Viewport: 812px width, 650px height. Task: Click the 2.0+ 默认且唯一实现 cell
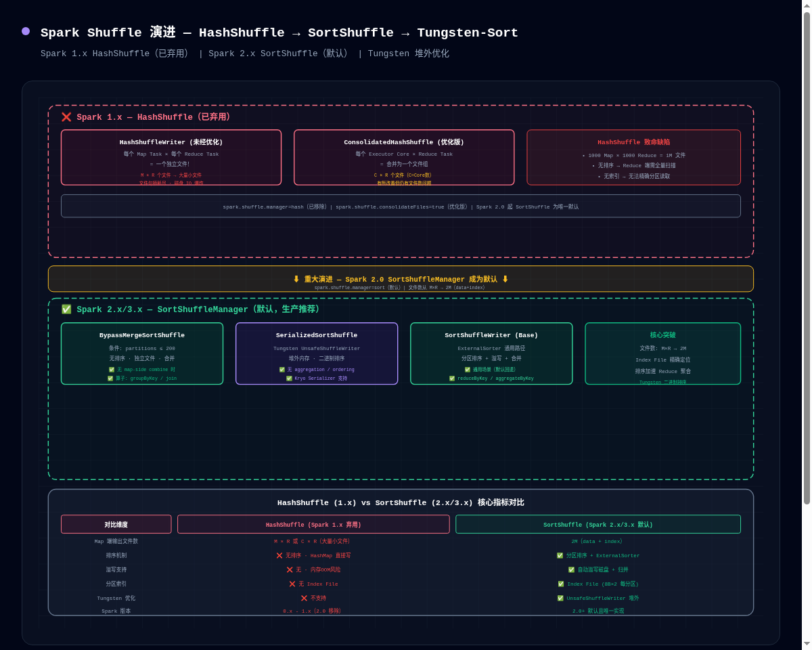pyautogui.click(x=598, y=611)
